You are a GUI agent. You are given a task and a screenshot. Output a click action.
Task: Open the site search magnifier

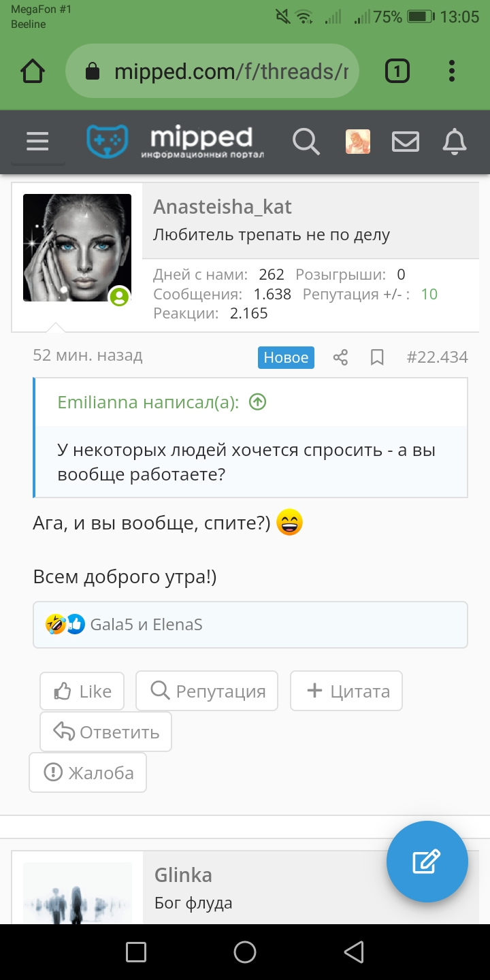click(306, 142)
